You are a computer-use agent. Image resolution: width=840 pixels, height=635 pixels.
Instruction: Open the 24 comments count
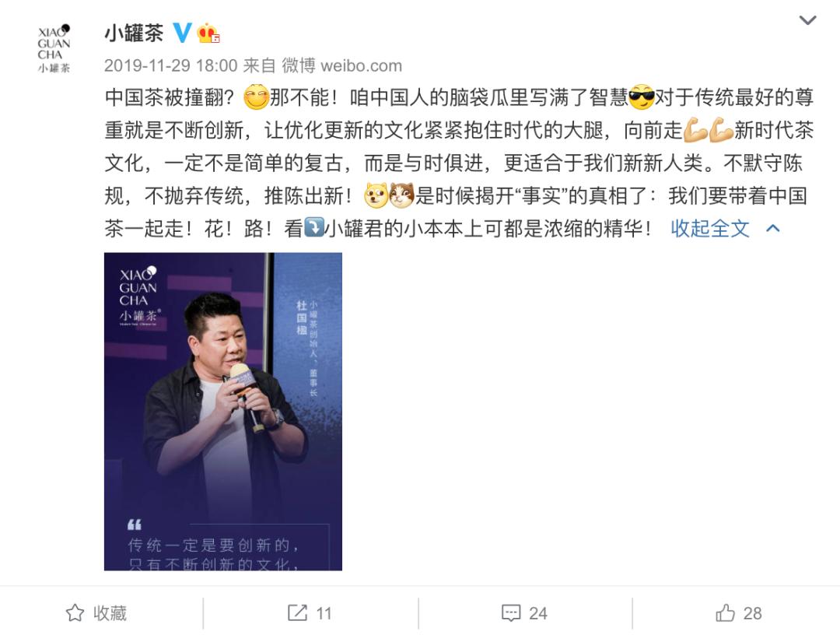coord(538,613)
